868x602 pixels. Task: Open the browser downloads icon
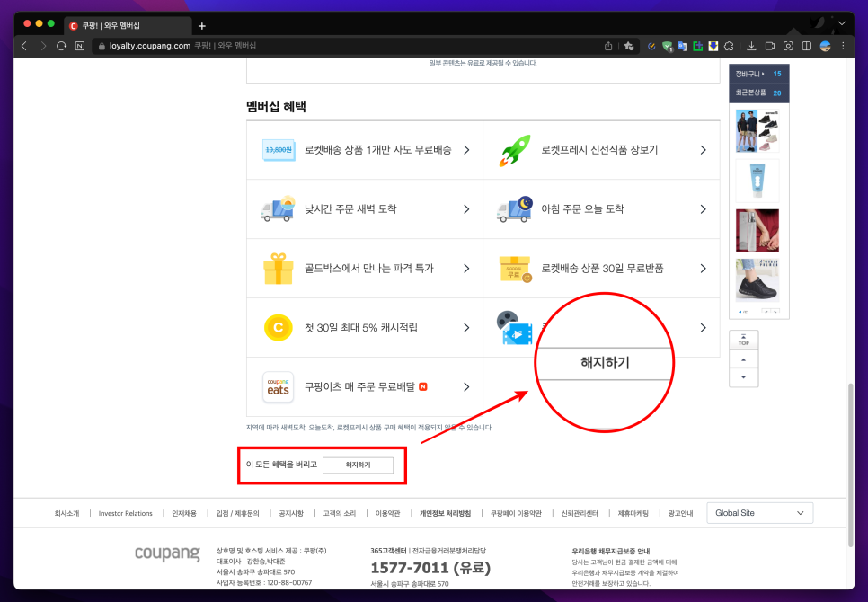click(x=751, y=46)
